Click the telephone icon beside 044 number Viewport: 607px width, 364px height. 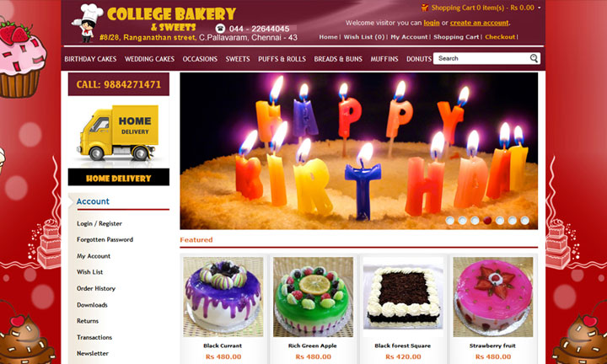tap(220, 29)
